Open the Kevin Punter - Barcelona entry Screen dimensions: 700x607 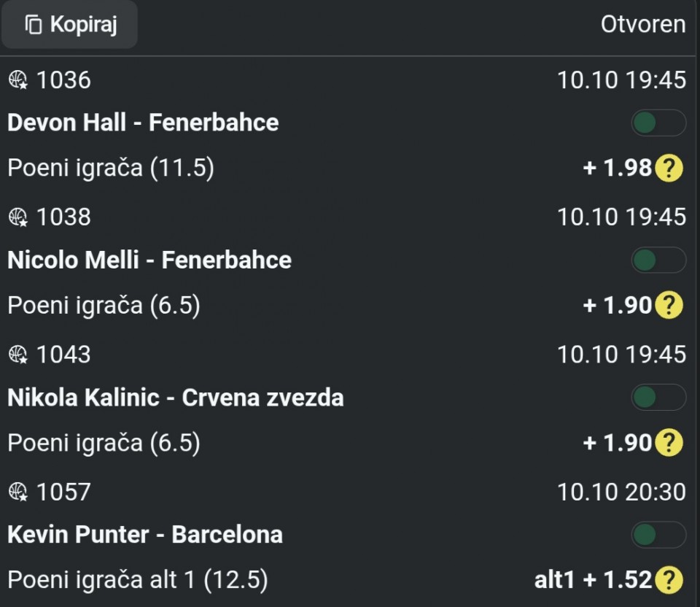coord(145,535)
